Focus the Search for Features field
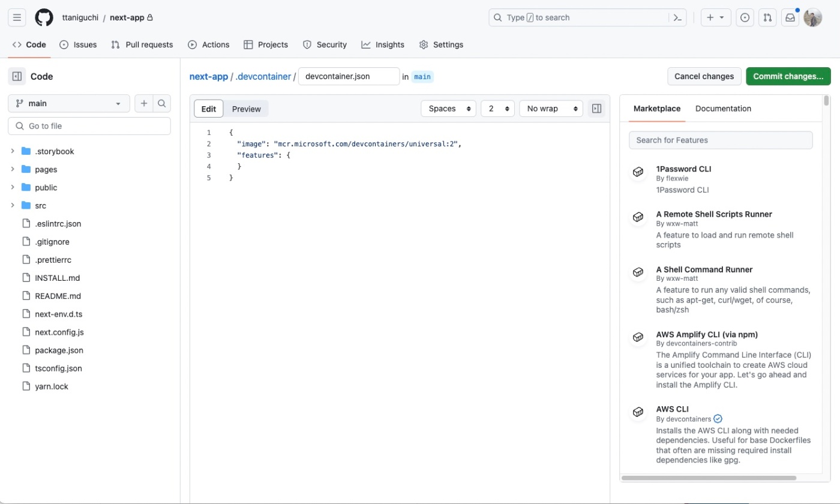The image size is (840, 504). point(721,140)
